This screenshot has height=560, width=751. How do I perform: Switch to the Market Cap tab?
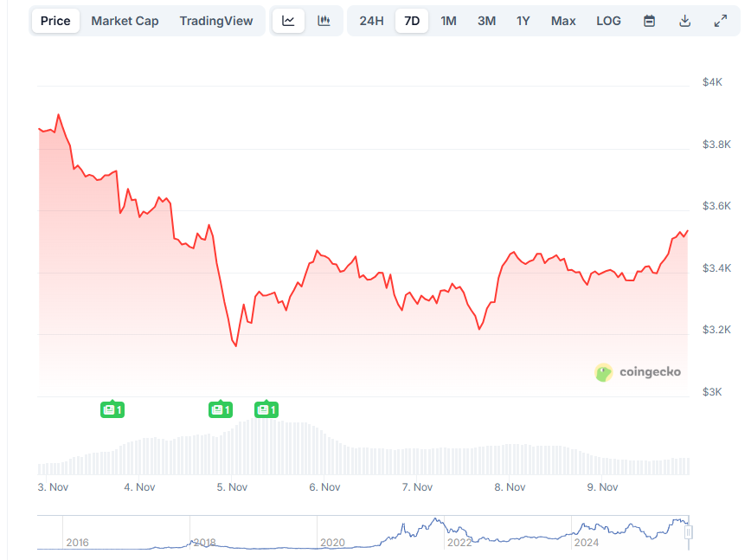[x=124, y=20]
